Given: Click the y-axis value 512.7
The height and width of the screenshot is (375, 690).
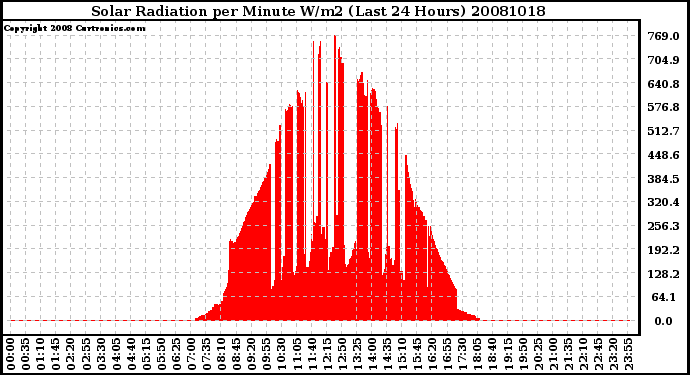Looking at the screenshot, I should click(663, 131).
